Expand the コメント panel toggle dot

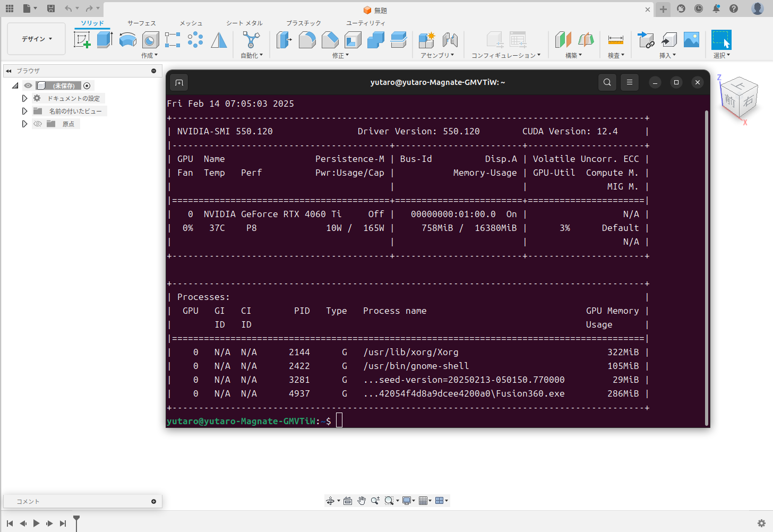[153, 501]
